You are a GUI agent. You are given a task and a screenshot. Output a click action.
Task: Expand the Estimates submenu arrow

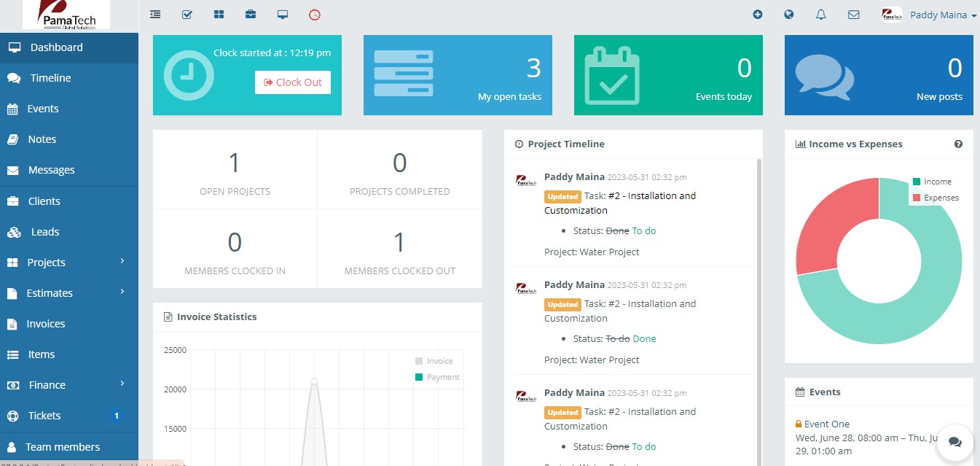point(122,292)
